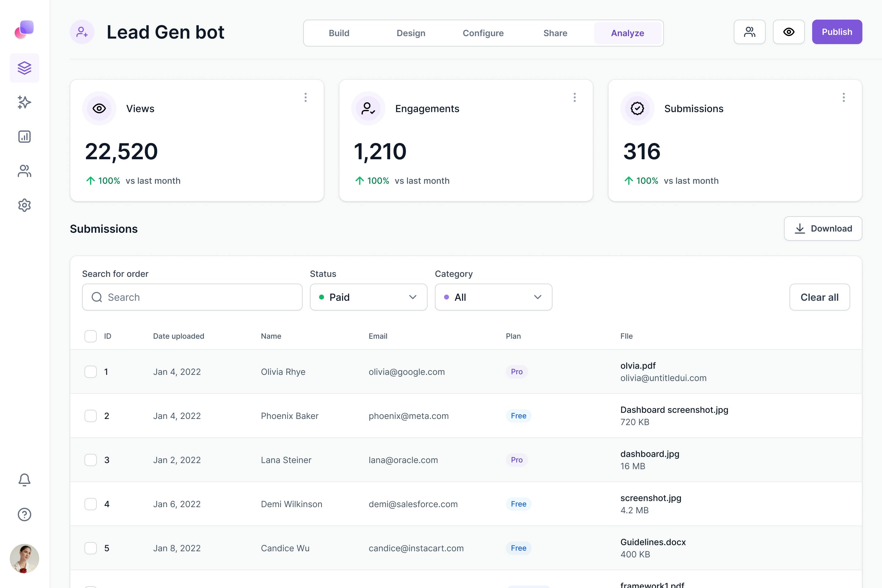The height and width of the screenshot is (588, 882).
Task: Check the box for Olivia Rhye row
Action: (x=90, y=371)
